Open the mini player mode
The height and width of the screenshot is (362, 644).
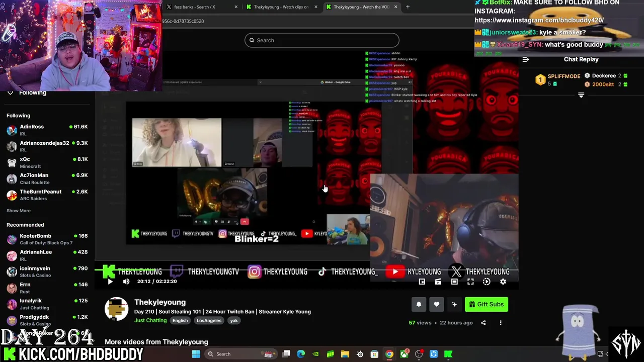point(422,282)
